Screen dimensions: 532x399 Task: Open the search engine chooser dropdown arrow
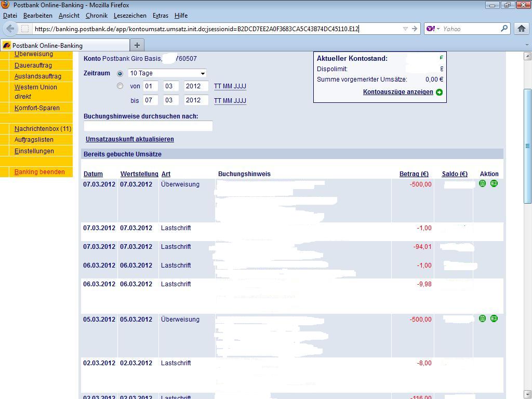[x=438, y=29]
